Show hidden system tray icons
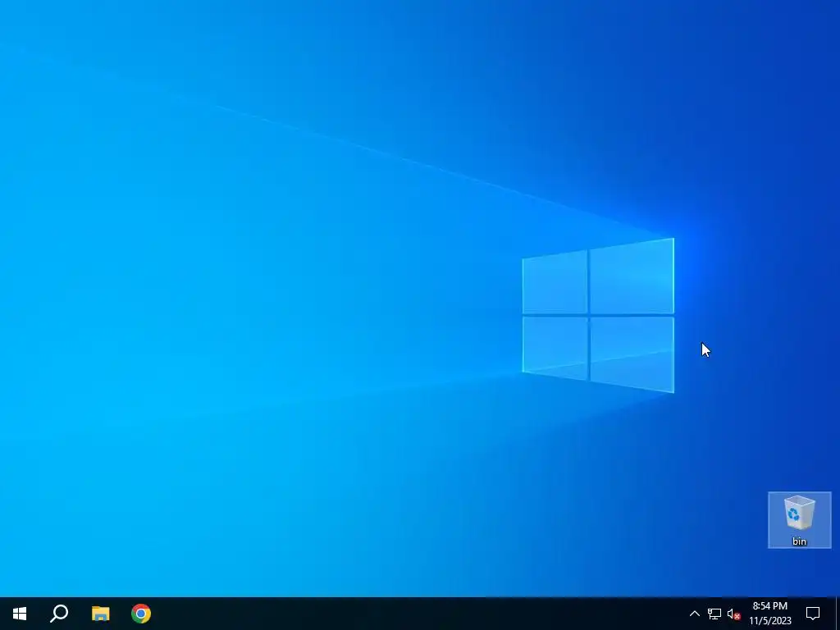 [694, 614]
